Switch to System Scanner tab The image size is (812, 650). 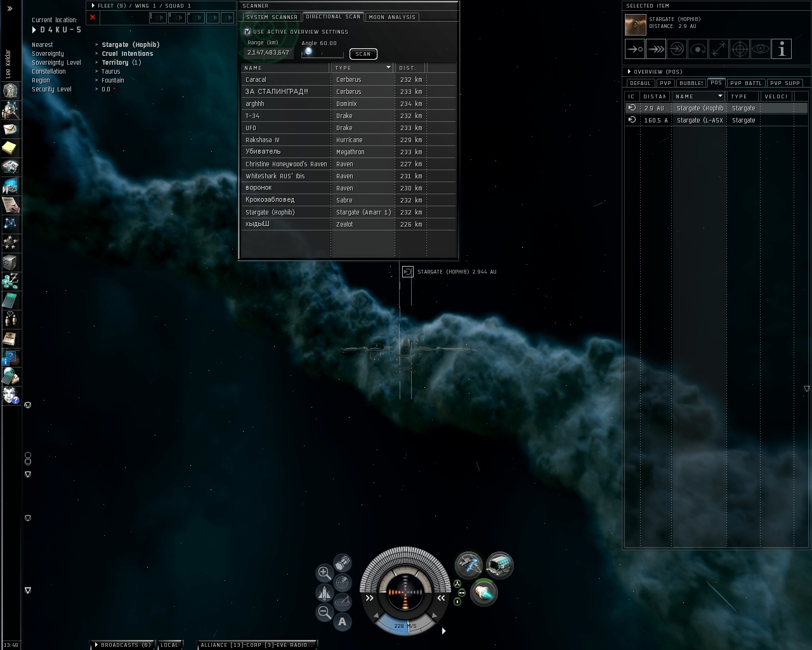272,17
